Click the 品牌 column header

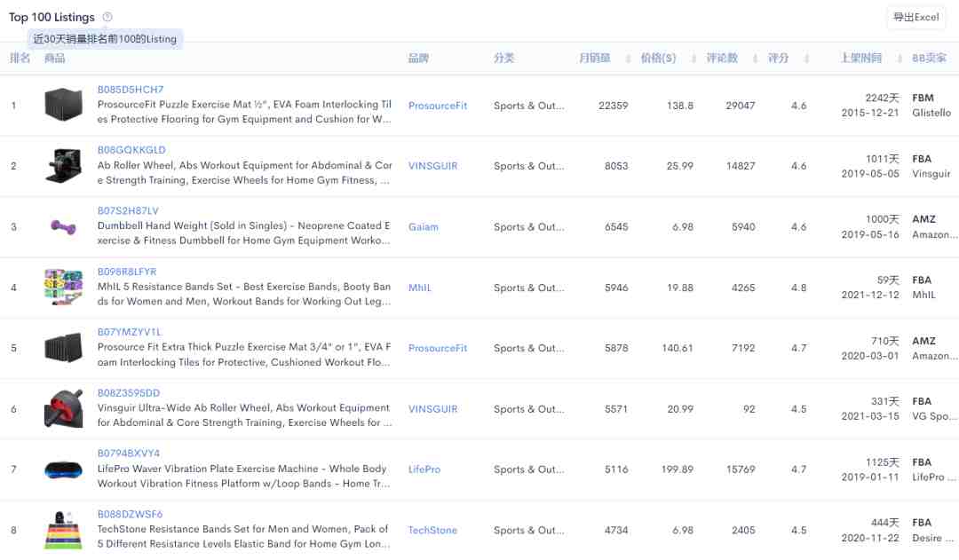click(418, 58)
